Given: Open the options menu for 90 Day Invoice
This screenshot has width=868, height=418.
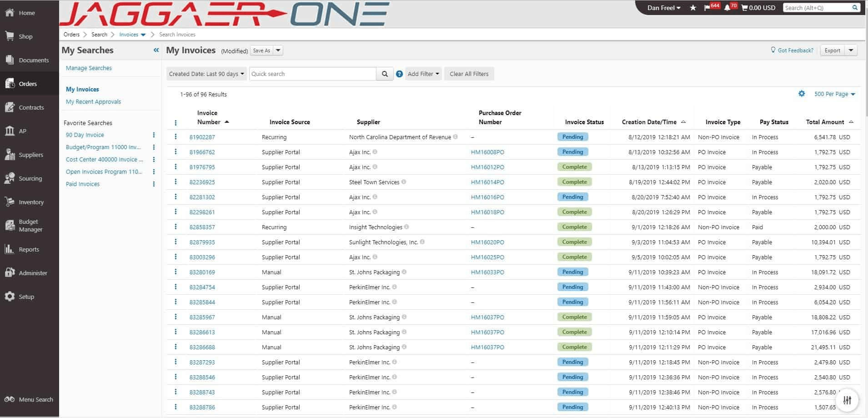Looking at the screenshot, I should (154, 135).
